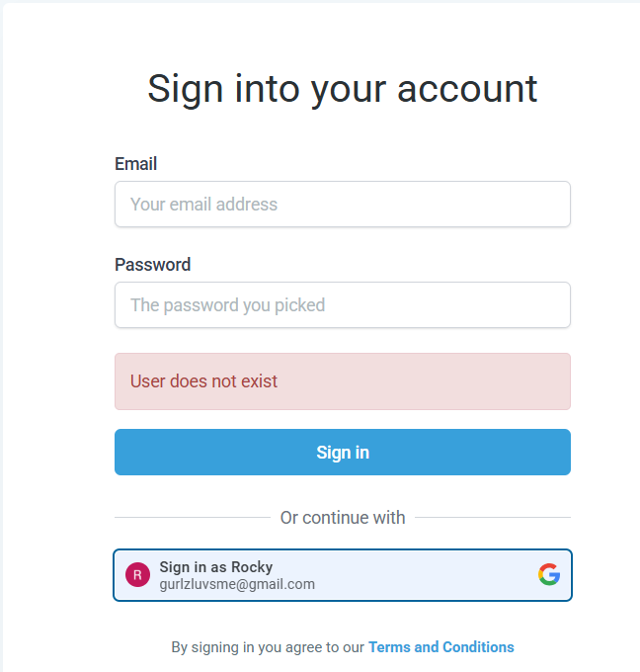The height and width of the screenshot is (672, 640).
Task: Click the divider line right of "Or continue with"
Action: [493, 517]
